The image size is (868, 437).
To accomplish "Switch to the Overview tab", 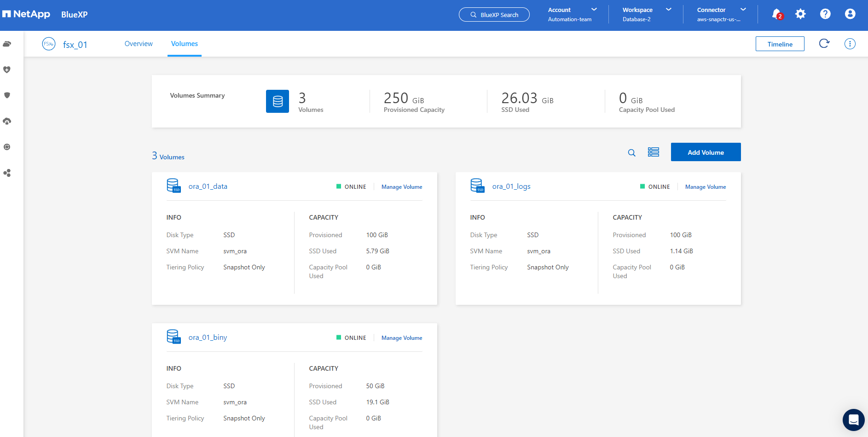I will pyautogui.click(x=139, y=44).
